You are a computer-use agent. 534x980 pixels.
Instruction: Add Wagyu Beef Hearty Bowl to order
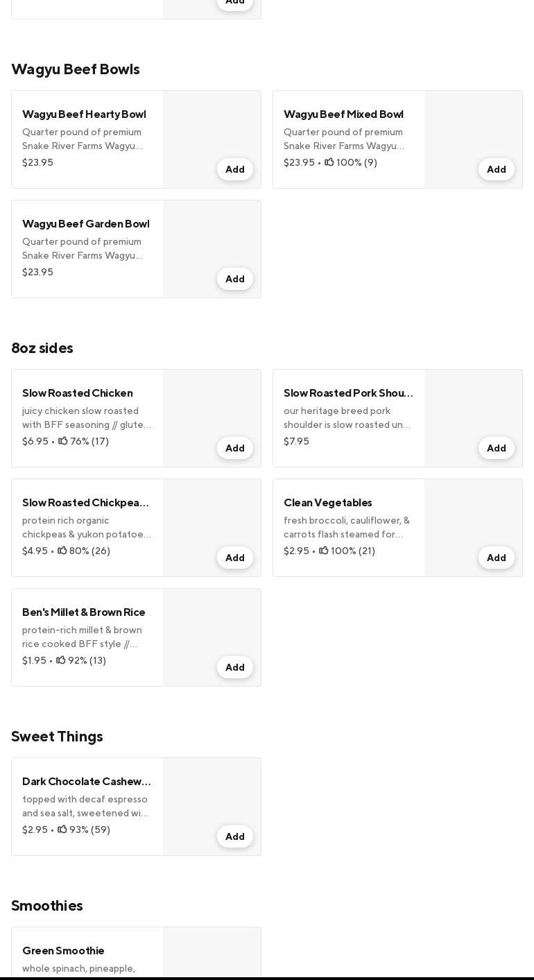pos(234,169)
